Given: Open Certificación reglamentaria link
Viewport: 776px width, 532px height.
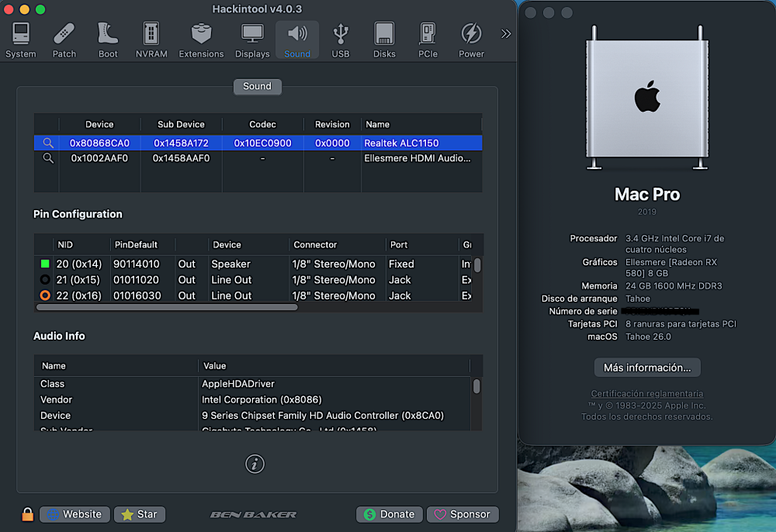Looking at the screenshot, I should [x=647, y=393].
